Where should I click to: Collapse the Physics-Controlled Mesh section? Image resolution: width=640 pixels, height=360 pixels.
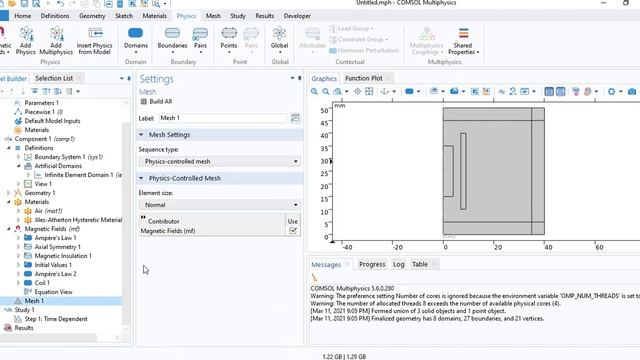click(x=141, y=178)
